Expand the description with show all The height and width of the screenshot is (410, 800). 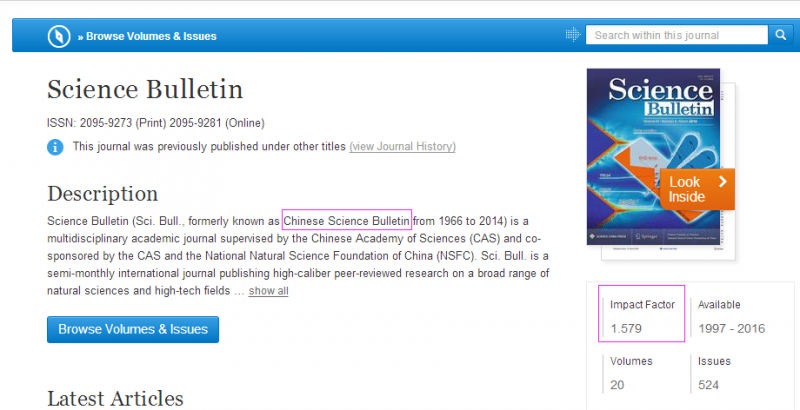268,291
